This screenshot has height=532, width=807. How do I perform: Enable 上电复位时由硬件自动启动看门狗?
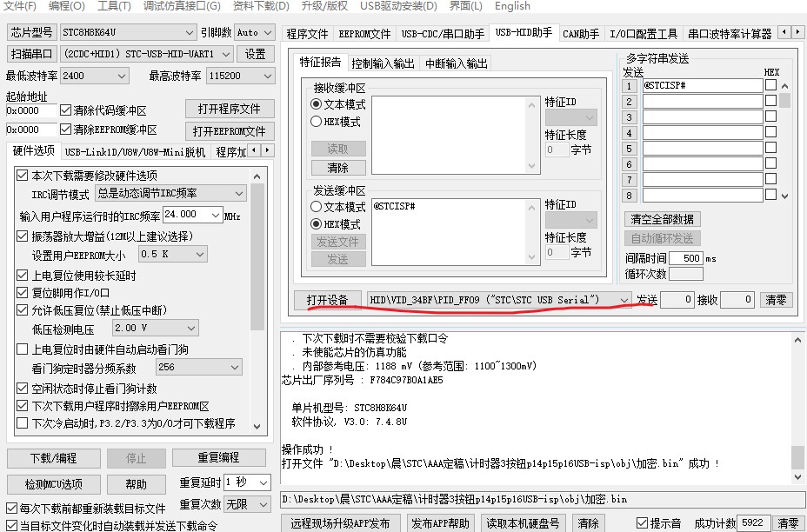click(x=22, y=349)
